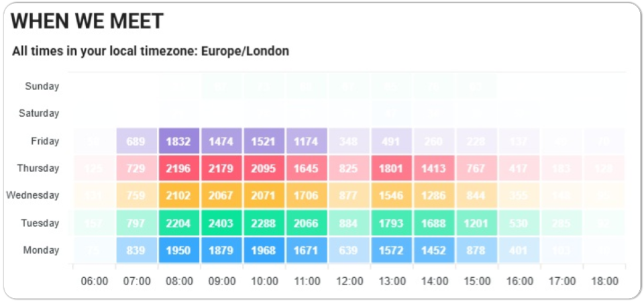
Task: Select the Thursday 08:00 cell with 2196
Action: 179,168
